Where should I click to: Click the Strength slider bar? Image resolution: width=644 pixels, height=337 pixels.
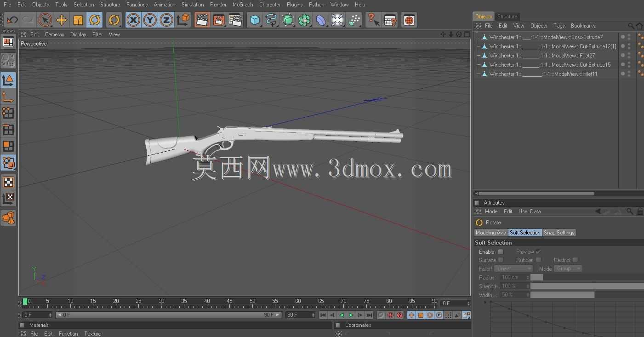click(x=587, y=286)
